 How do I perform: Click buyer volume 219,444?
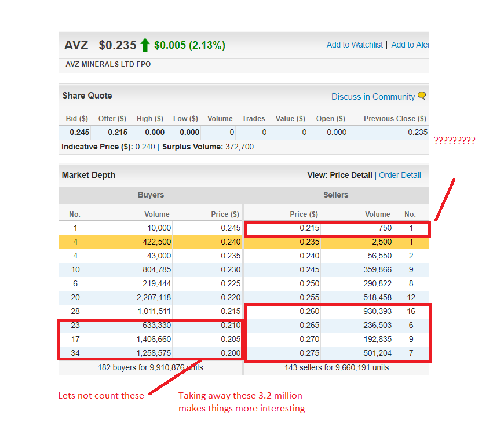point(157,283)
